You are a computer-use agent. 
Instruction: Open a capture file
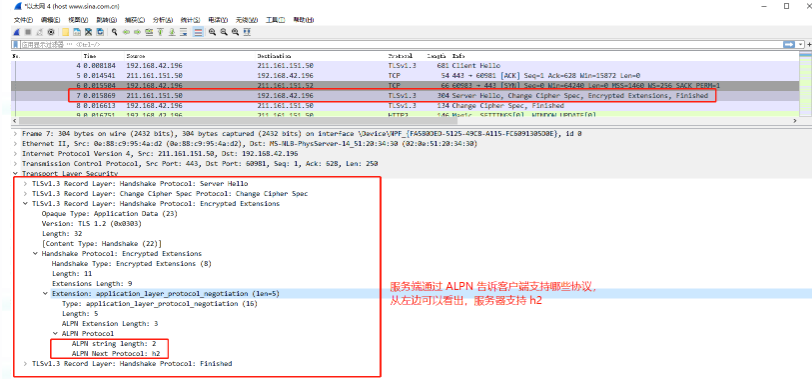(65, 32)
